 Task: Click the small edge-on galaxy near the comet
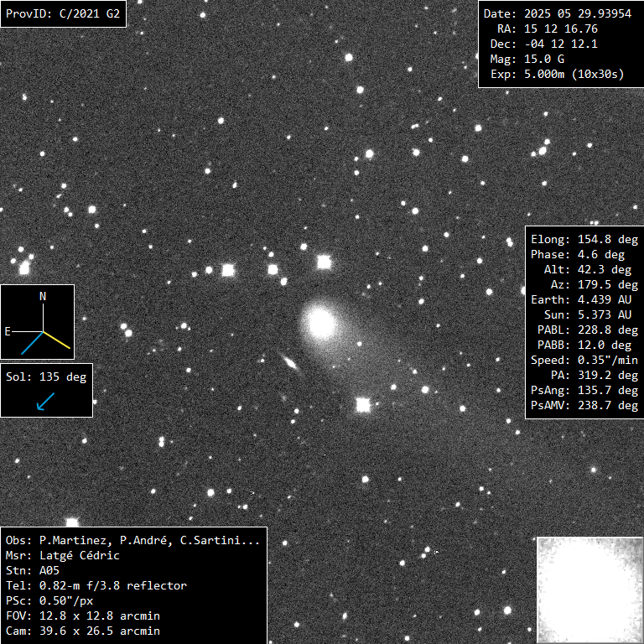pyautogui.click(x=290, y=362)
